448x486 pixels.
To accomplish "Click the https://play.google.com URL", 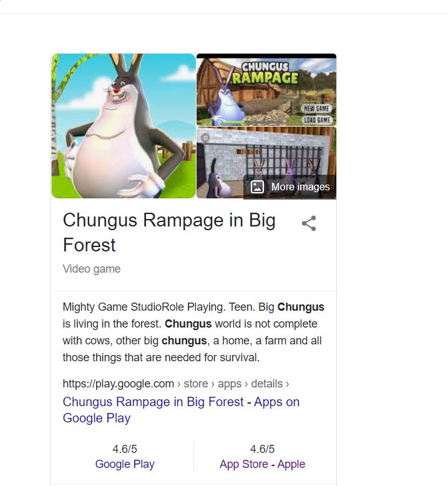I will (118, 384).
